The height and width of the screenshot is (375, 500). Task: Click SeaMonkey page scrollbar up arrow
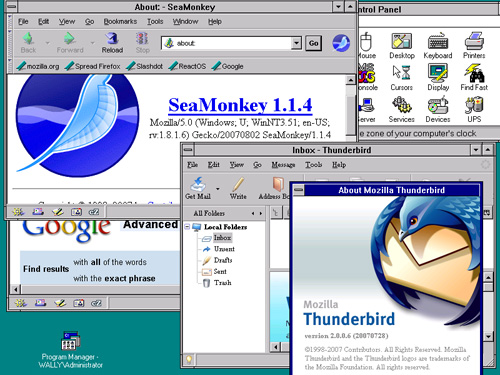(351, 80)
